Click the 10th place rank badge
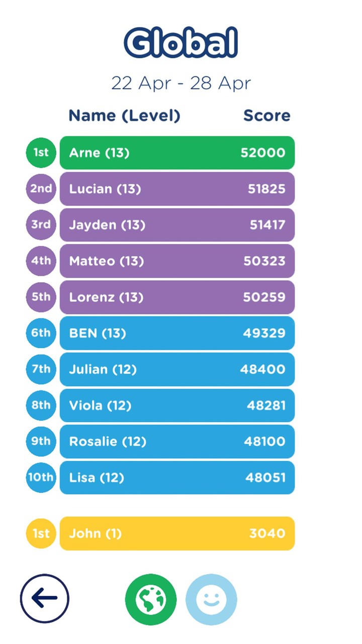Viewport: 362px width, 644px height. 41,477
